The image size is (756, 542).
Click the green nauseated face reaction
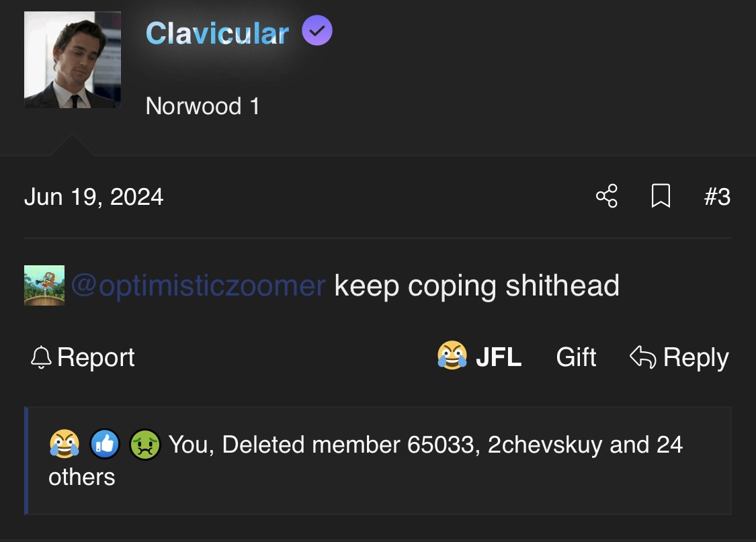click(144, 444)
